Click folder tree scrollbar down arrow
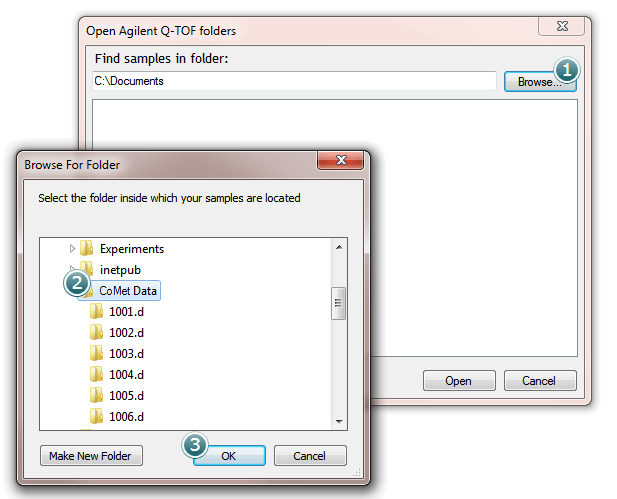The image size is (617, 499). click(x=339, y=421)
